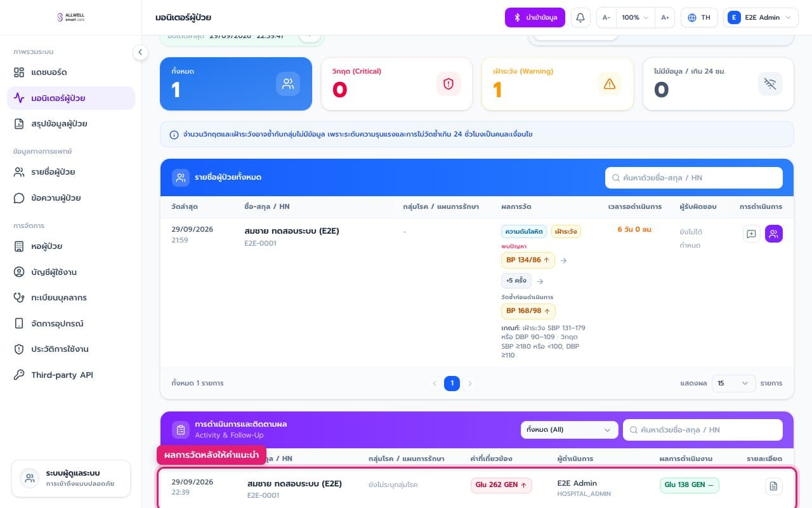Open the notifications bell

[580, 18]
